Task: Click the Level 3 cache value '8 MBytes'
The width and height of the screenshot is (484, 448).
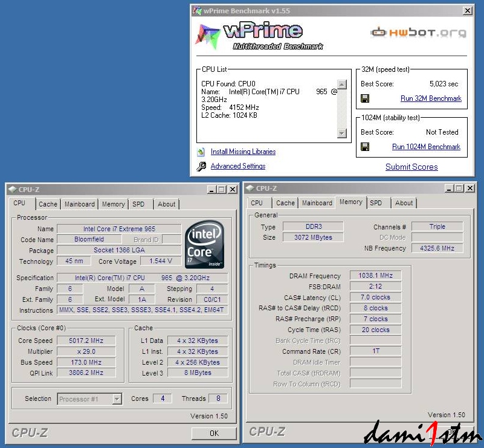Action: point(198,373)
